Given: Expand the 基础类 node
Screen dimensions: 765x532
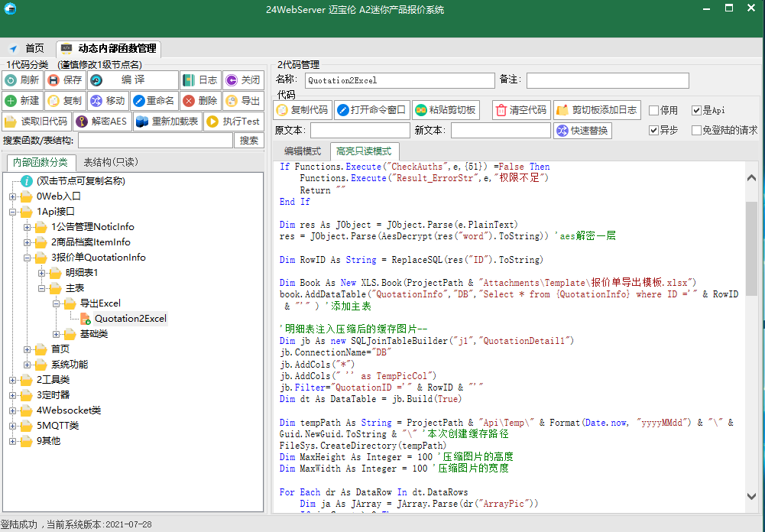Looking at the screenshot, I should [57, 334].
